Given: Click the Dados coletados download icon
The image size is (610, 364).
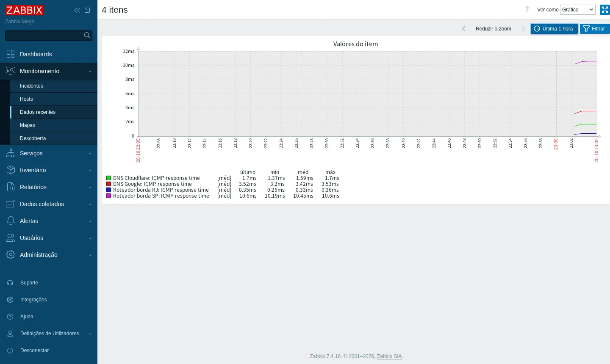Looking at the screenshot, I should coord(11,204).
